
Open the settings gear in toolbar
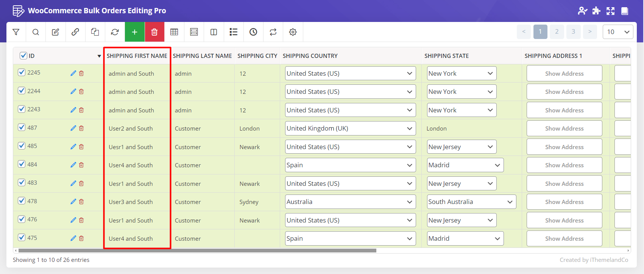click(293, 32)
